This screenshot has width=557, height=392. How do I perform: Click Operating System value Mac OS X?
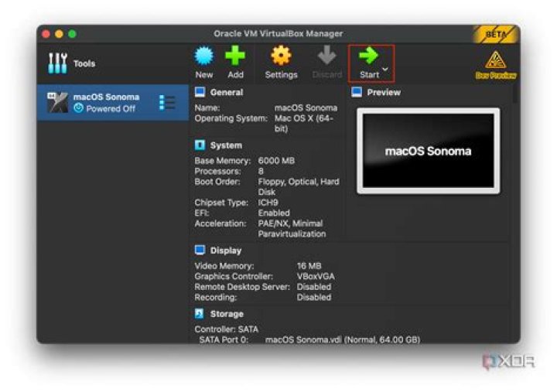[304, 123]
